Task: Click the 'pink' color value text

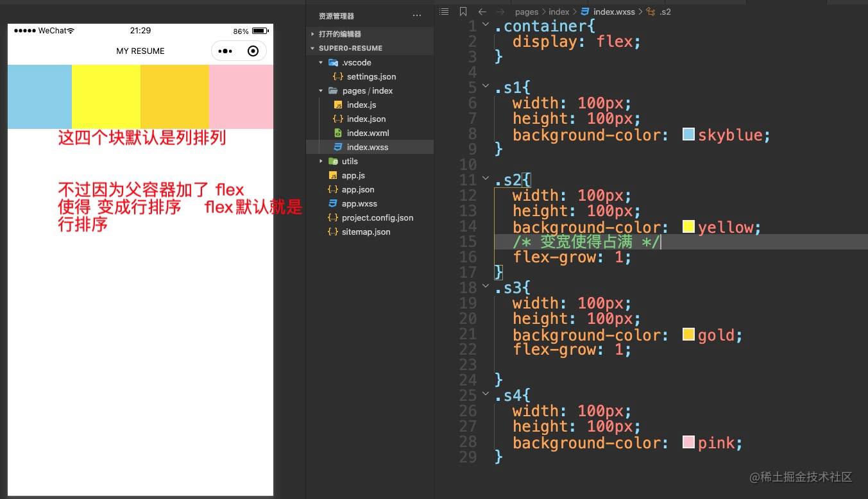Action: [x=716, y=443]
